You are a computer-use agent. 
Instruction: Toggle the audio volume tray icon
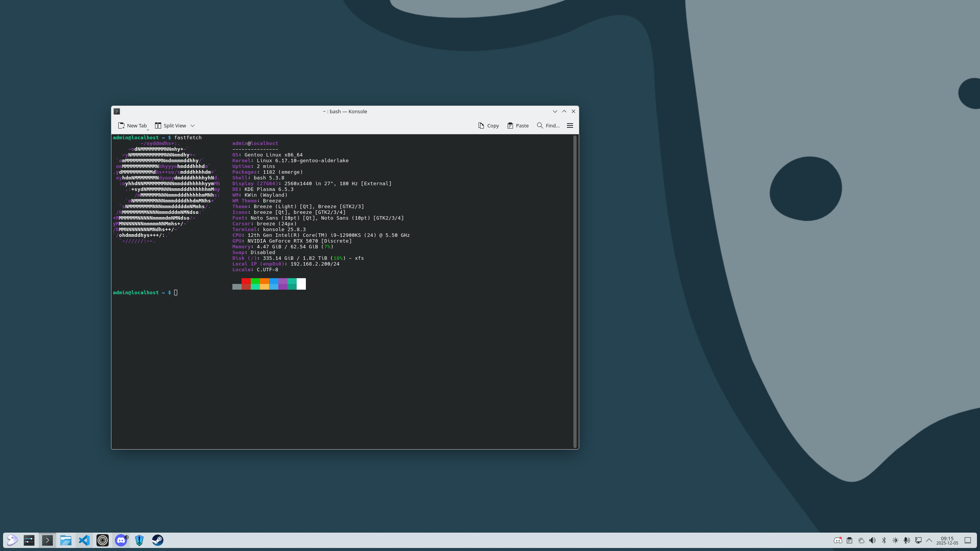tap(872, 540)
